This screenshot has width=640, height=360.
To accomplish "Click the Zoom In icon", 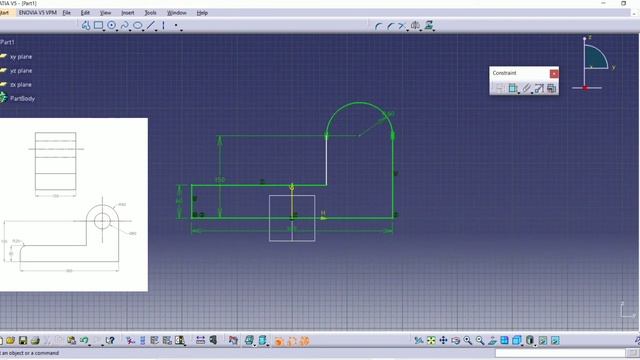I will [468, 340].
